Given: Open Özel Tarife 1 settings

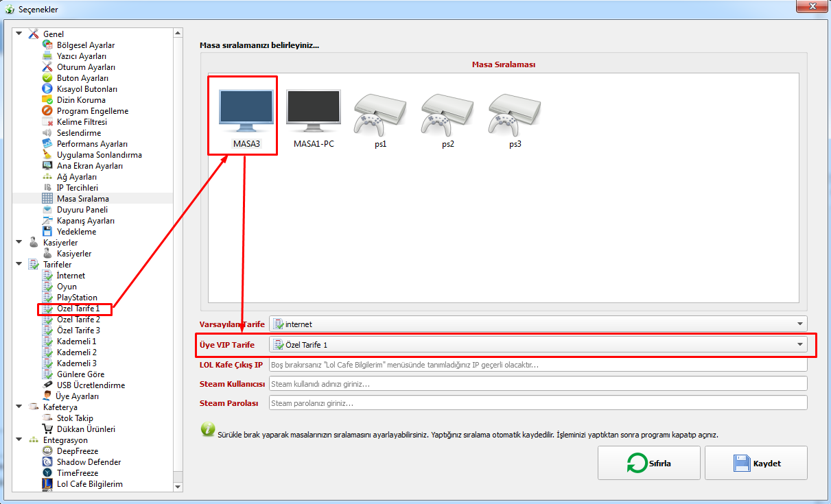Looking at the screenshot, I should point(78,309).
